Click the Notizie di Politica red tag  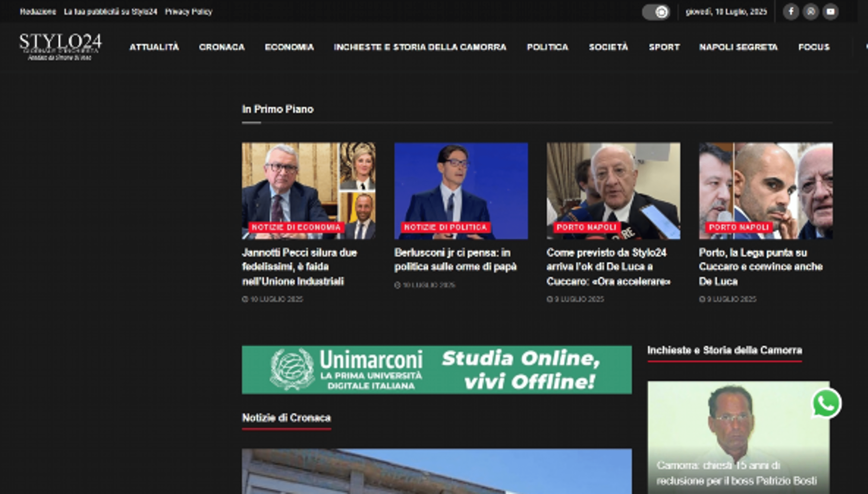click(445, 227)
